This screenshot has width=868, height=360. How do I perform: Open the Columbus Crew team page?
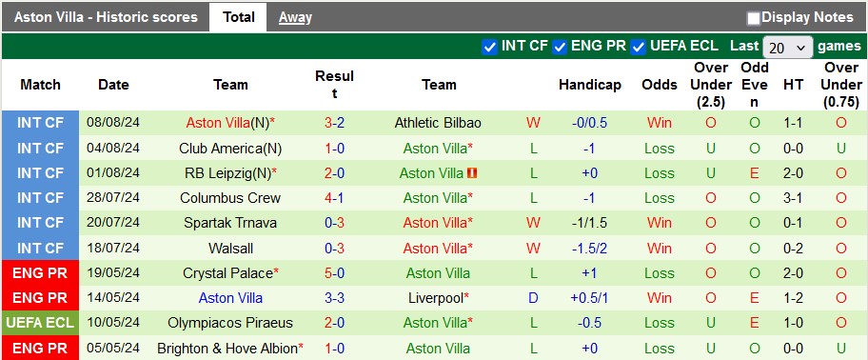pos(230,198)
